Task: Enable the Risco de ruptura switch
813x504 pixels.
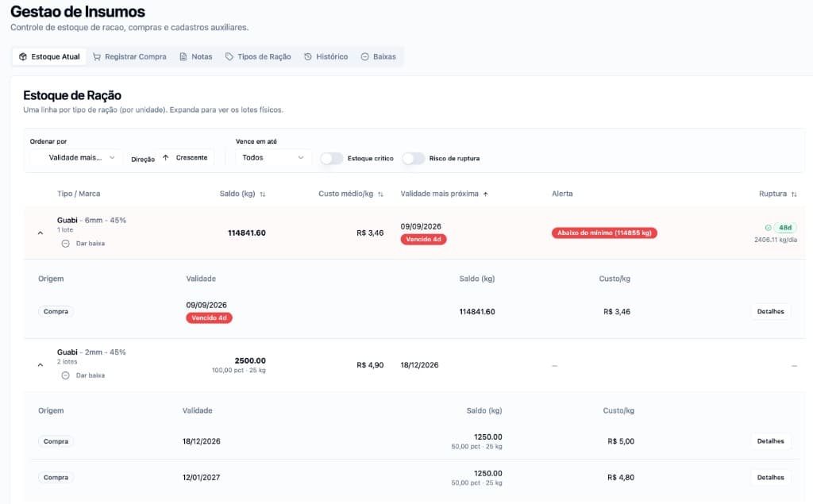Action: (413, 158)
